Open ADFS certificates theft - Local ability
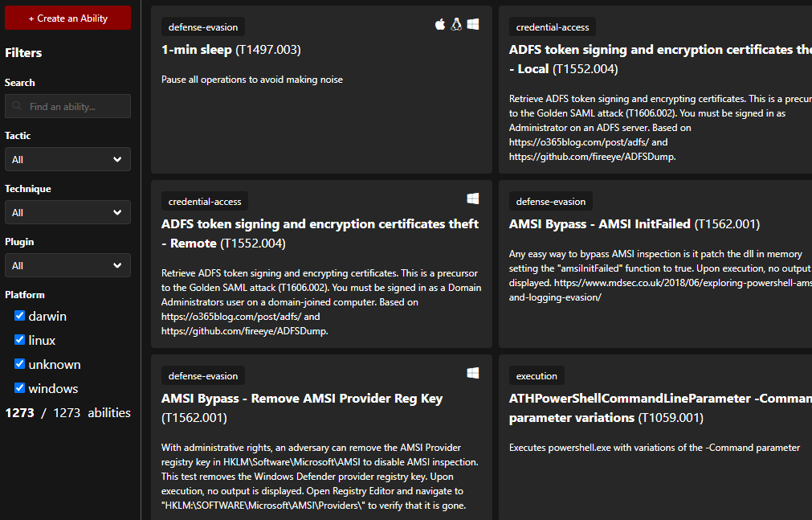 [x=655, y=90]
